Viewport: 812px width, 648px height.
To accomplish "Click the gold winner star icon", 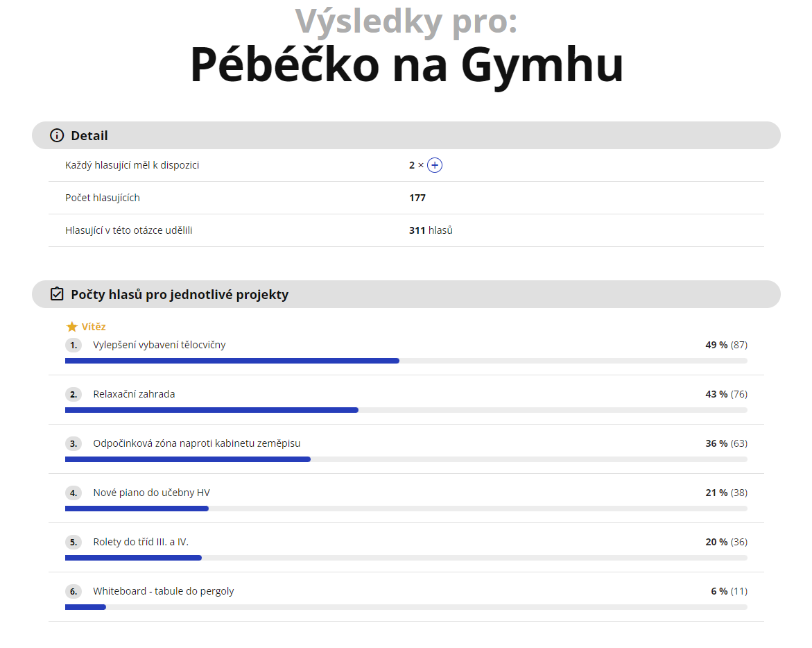I will coord(71,327).
